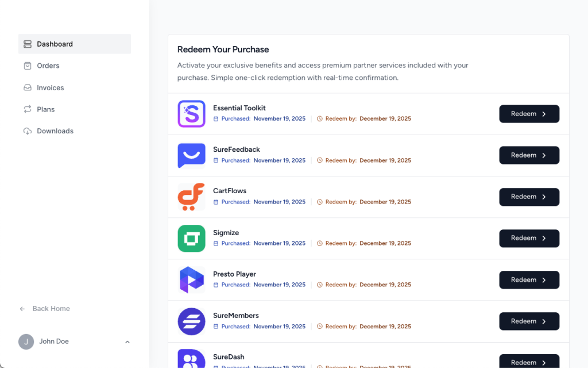Click the Presto Player product name
Image resolution: width=588 pixels, height=368 pixels.
[x=234, y=274]
